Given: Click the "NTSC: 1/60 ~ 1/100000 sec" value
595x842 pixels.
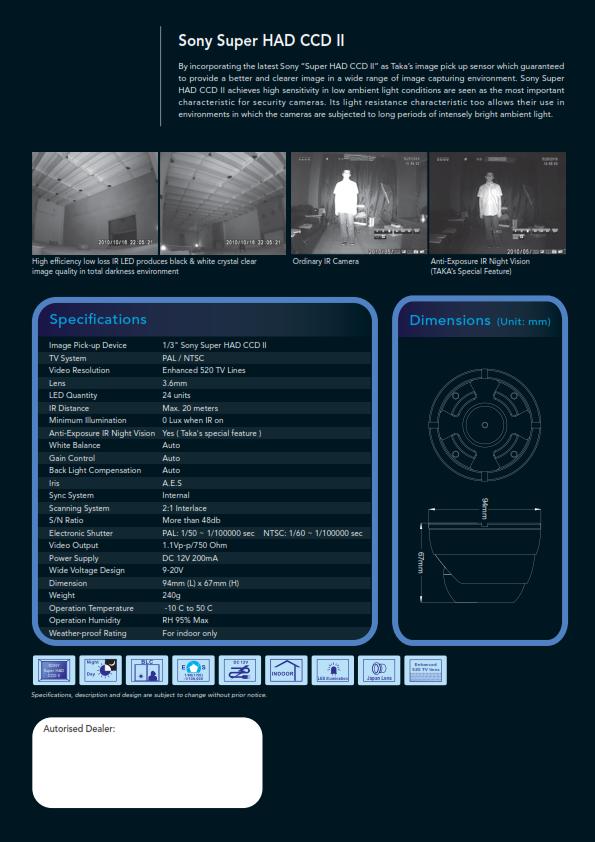Looking at the screenshot, I should click(313, 533).
